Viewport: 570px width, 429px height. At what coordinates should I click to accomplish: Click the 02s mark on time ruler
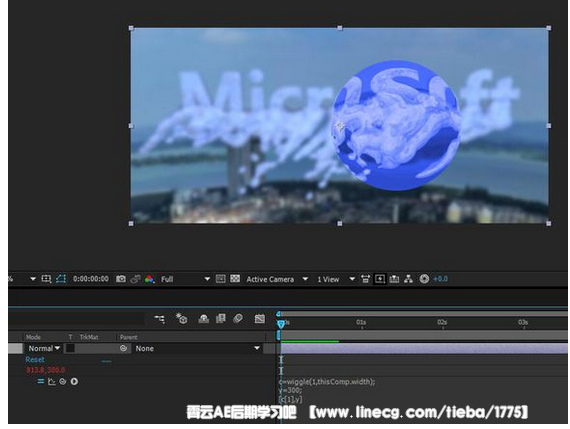click(442, 322)
